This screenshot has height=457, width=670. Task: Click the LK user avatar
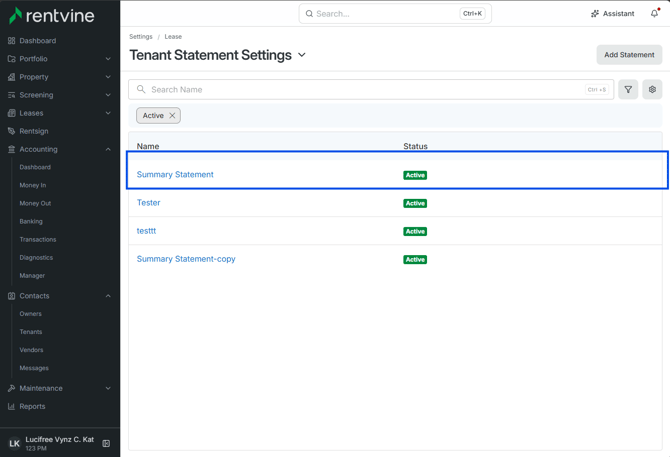pyautogui.click(x=14, y=443)
